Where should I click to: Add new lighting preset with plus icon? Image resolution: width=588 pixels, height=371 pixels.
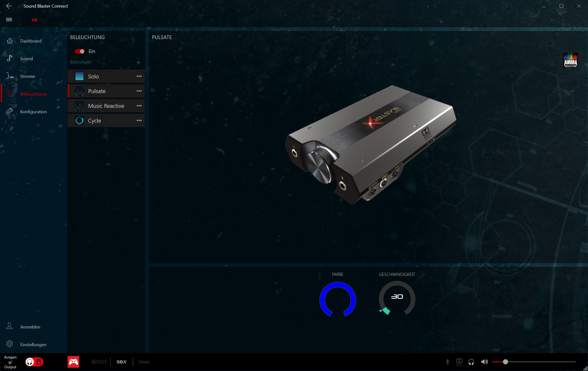tap(139, 62)
